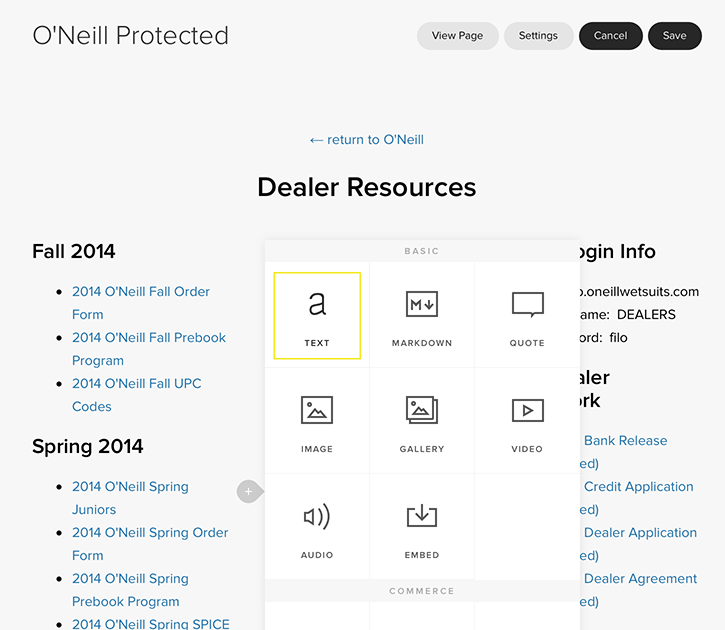Open 2014 O'Neill Fall Order Form link
725x630 pixels.
(x=141, y=303)
